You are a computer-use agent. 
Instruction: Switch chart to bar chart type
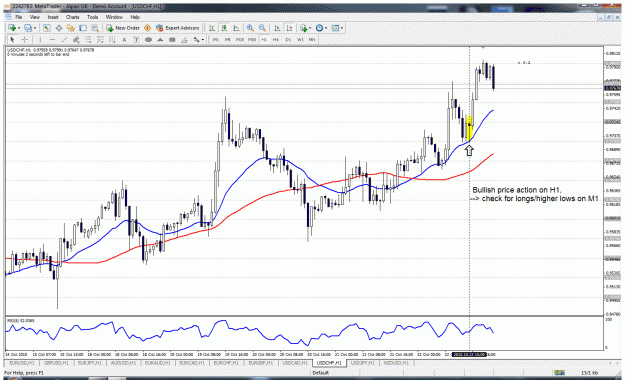pos(212,28)
